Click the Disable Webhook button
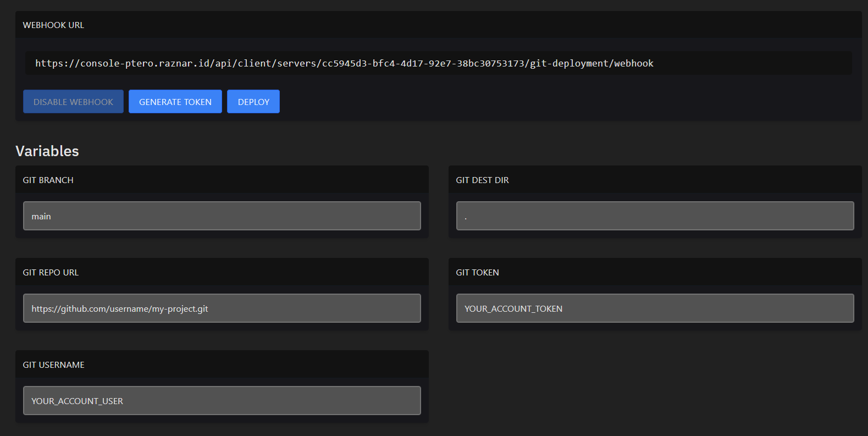 [73, 102]
